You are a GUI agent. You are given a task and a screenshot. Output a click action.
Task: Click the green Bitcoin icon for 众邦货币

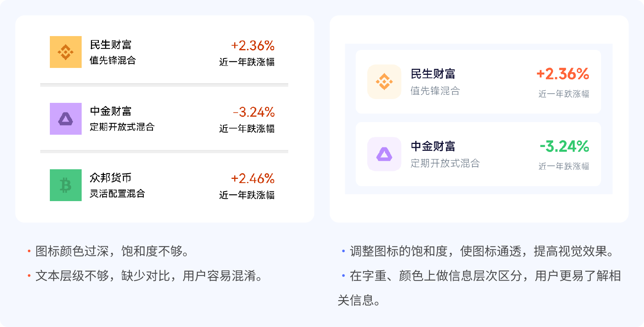coord(66,185)
